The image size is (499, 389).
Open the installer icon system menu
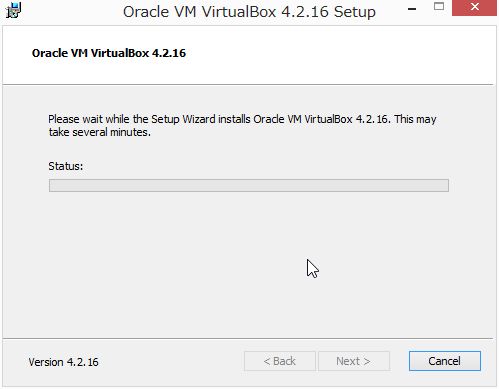[x=14, y=10]
